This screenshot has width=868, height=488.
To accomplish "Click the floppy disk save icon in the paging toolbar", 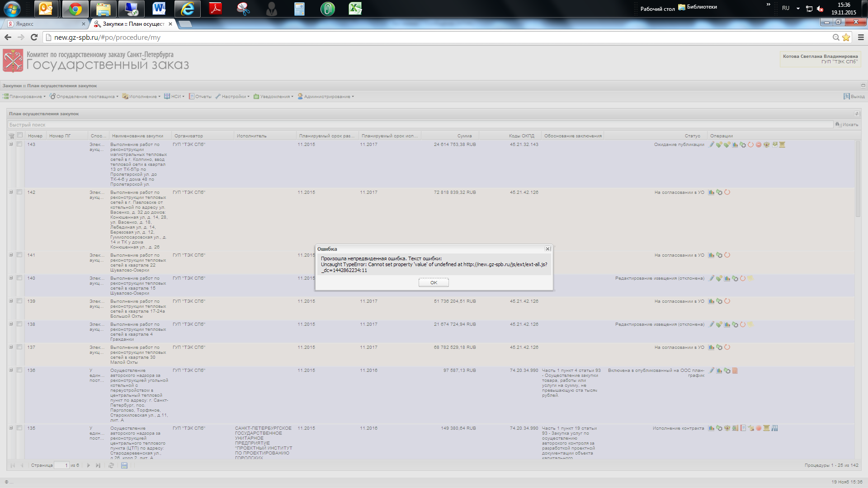I will (124, 465).
